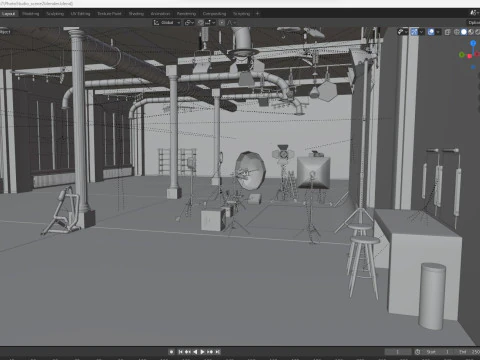The image size is (480, 360).
Task: Jump to the previous keyframe
Action: [x=188, y=352]
